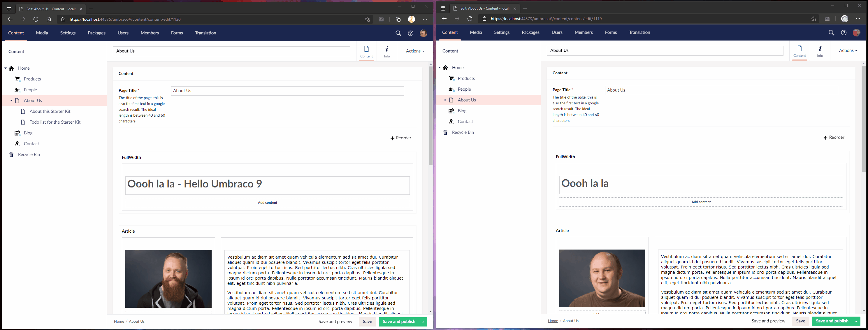Image resolution: width=868 pixels, height=330 pixels.
Task: Open the search icon in the top bar
Action: click(398, 33)
